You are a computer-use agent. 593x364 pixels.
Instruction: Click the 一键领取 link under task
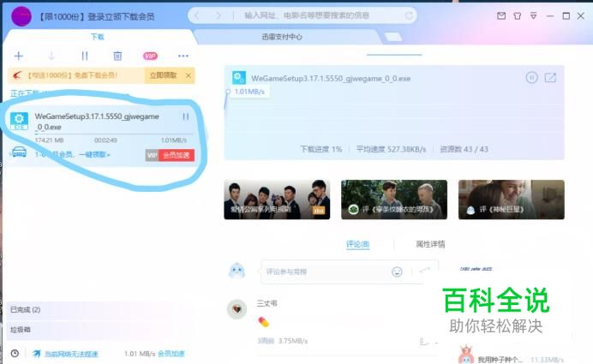pos(94,154)
